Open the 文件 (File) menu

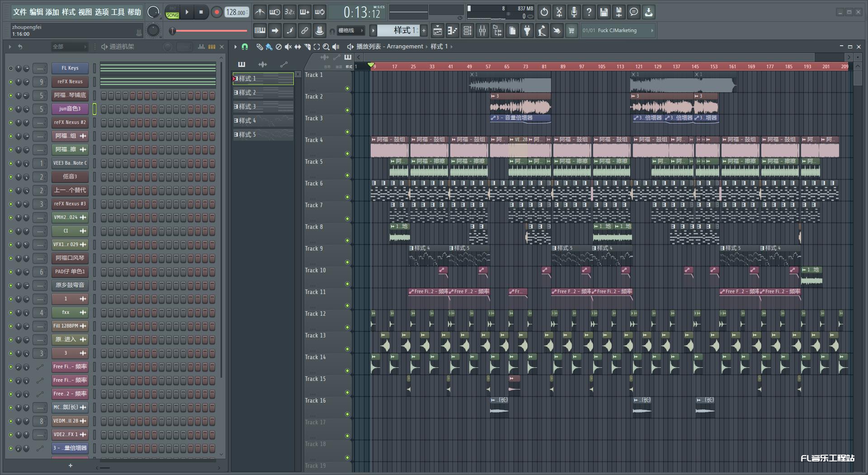[19, 12]
